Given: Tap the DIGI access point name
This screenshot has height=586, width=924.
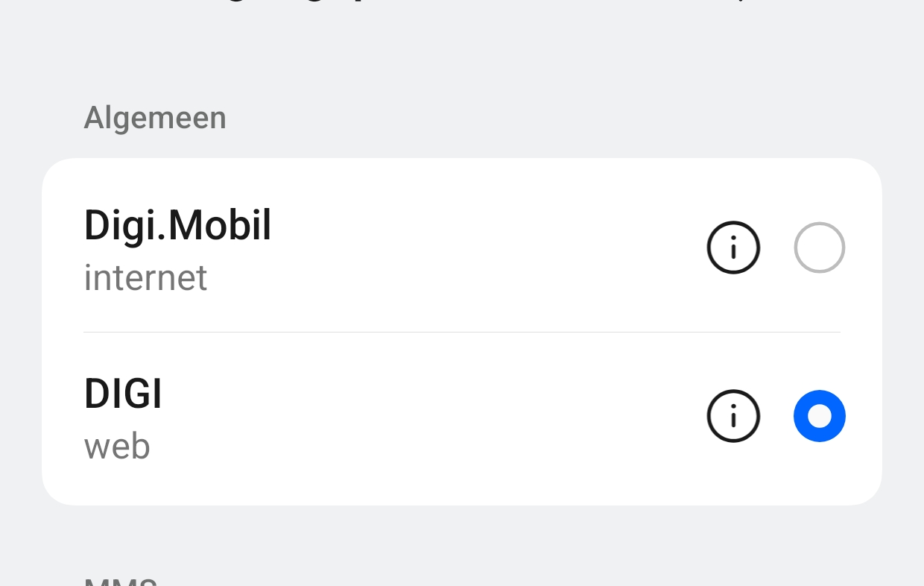Looking at the screenshot, I should pos(123,394).
